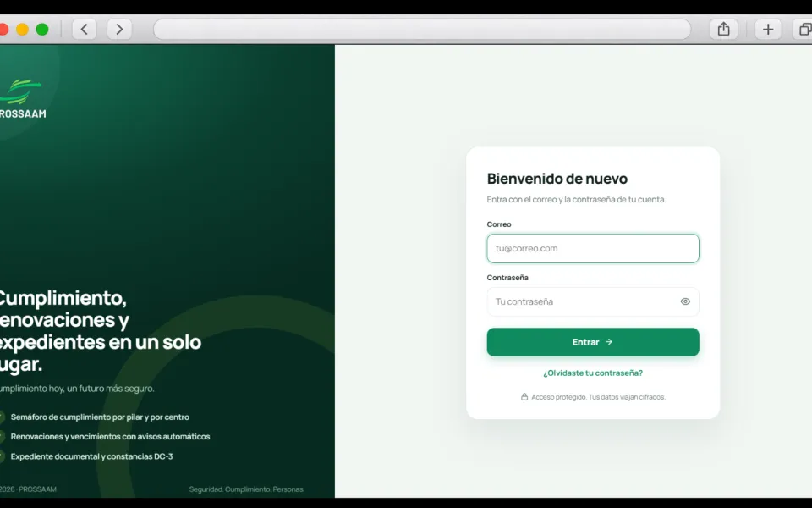
Task: Show the tab overview icon
Action: click(804, 29)
